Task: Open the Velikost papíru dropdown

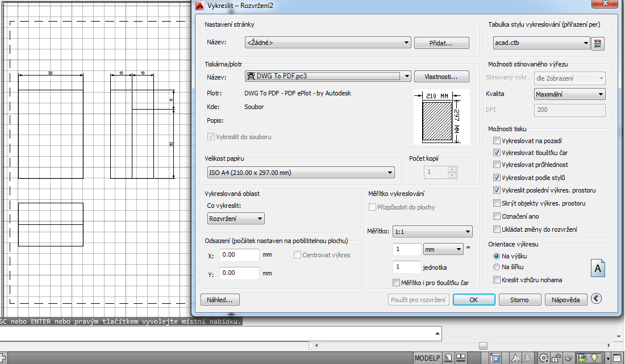Action: point(300,173)
